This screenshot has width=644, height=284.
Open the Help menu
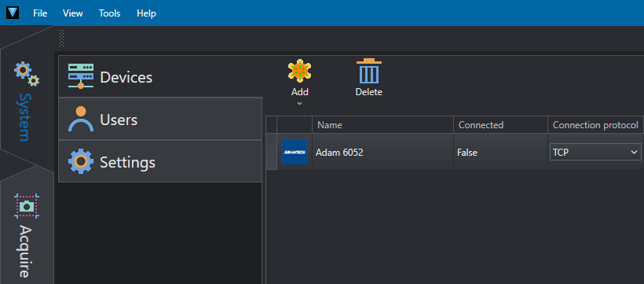[x=146, y=13]
